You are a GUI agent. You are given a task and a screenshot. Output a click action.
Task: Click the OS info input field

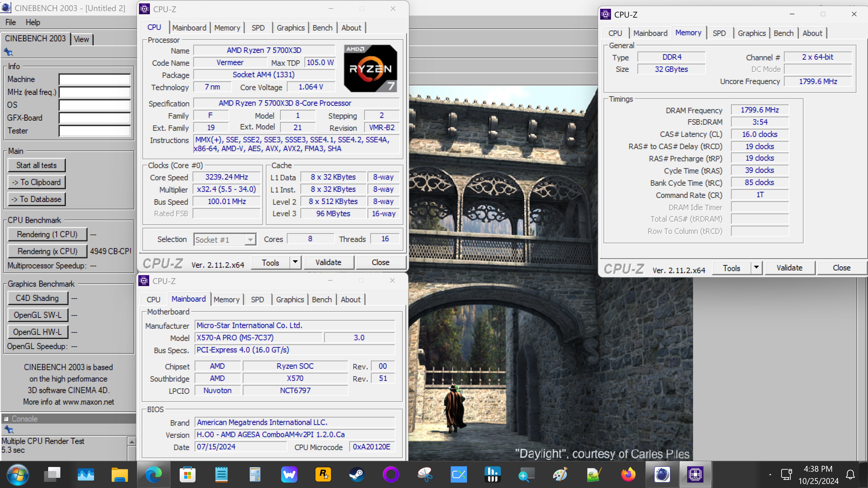click(95, 105)
